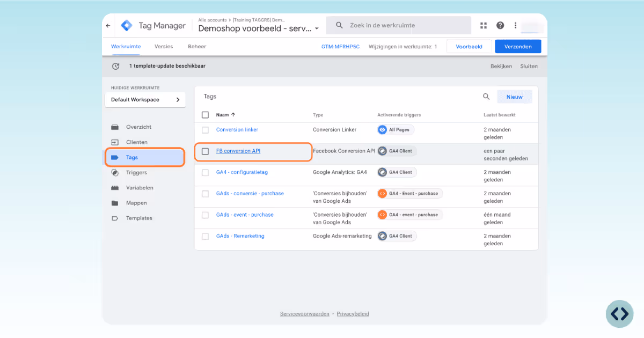Image resolution: width=644 pixels, height=338 pixels.
Task: Open the GAds - event - purchase link
Action: [245, 215]
